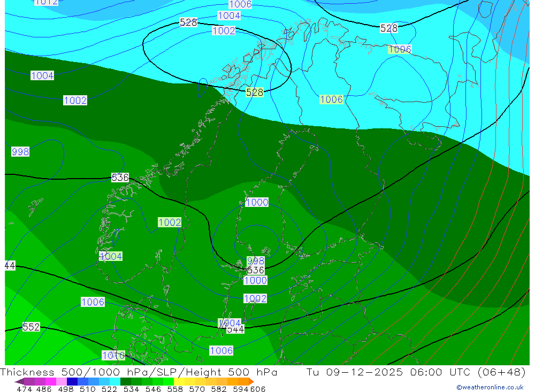Pick the dark navy blue legend swatch
535x392 pixels.
72,381
